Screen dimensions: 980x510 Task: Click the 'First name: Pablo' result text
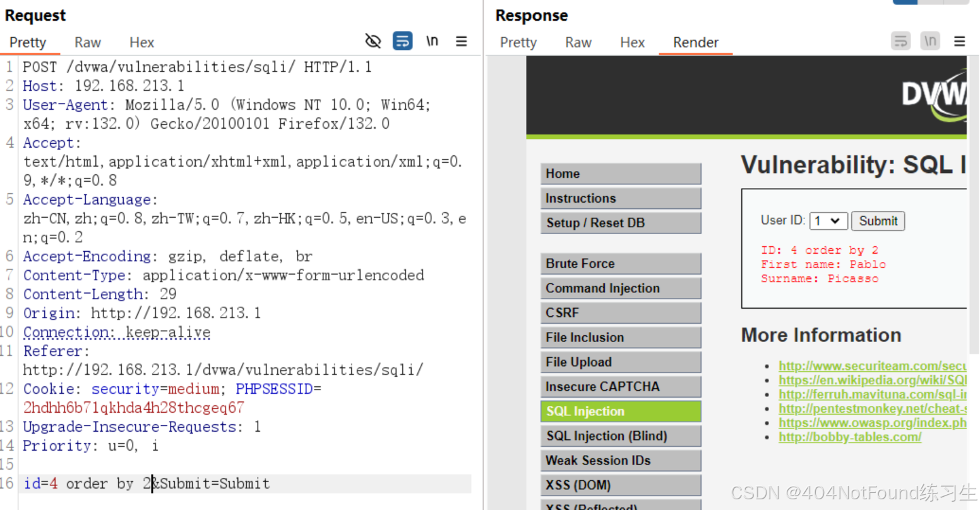(x=823, y=264)
